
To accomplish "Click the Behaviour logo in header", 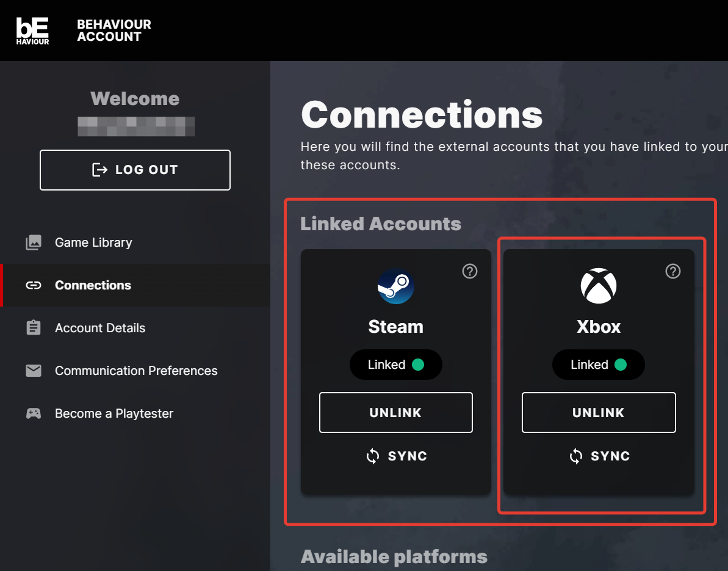I will [x=32, y=31].
